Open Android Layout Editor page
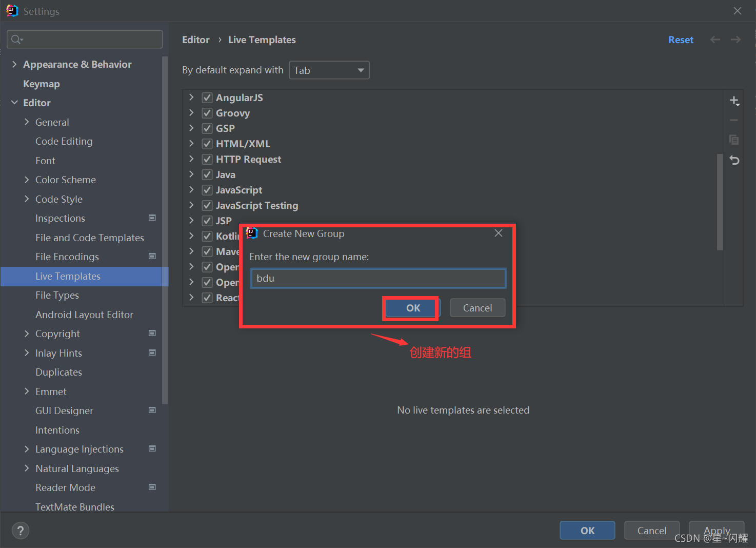This screenshot has width=756, height=548. click(x=84, y=315)
